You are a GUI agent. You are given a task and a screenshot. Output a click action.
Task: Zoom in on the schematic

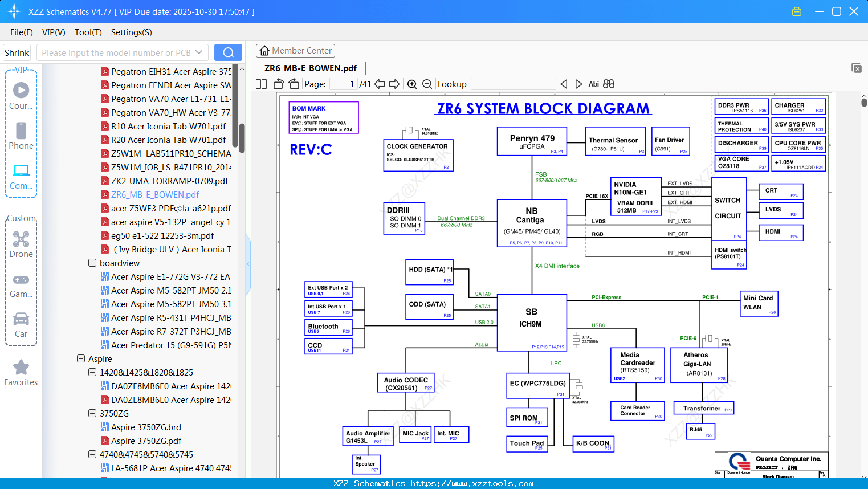(x=412, y=84)
